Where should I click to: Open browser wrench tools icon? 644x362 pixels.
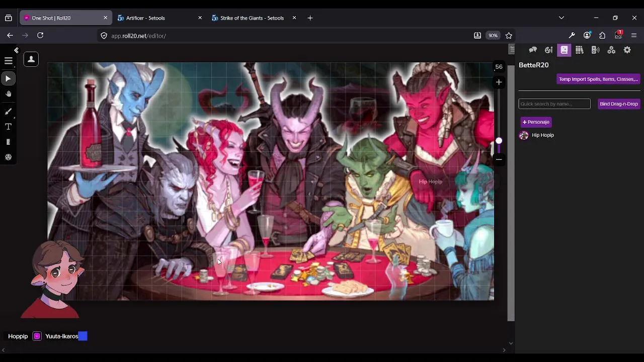coord(572,35)
